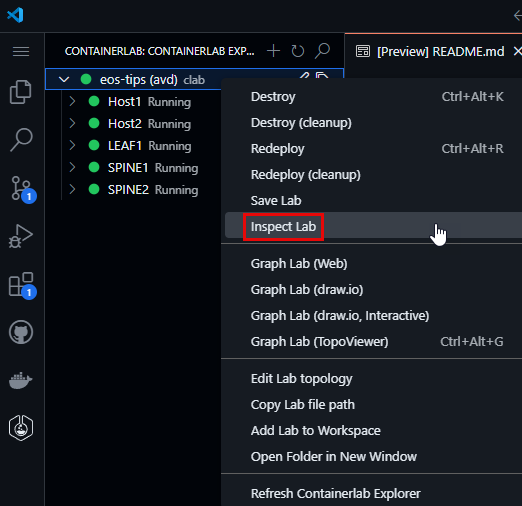The image size is (522, 506).
Task: Open Run and Debug view
Action: coord(21,236)
